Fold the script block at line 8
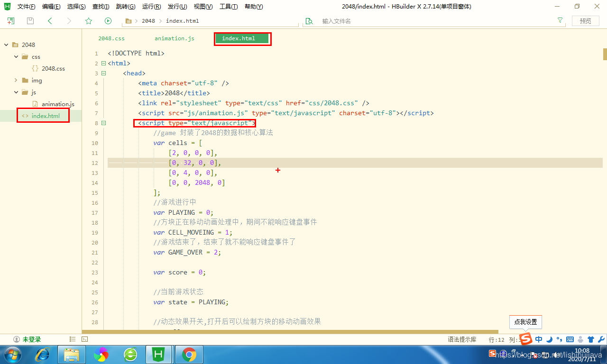Image resolution: width=607 pixels, height=364 pixels. tap(103, 123)
